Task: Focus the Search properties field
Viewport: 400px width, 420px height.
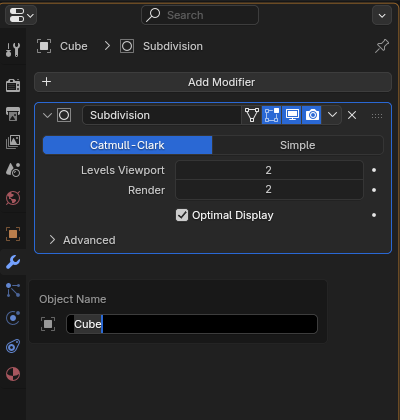Action: point(200,15)
